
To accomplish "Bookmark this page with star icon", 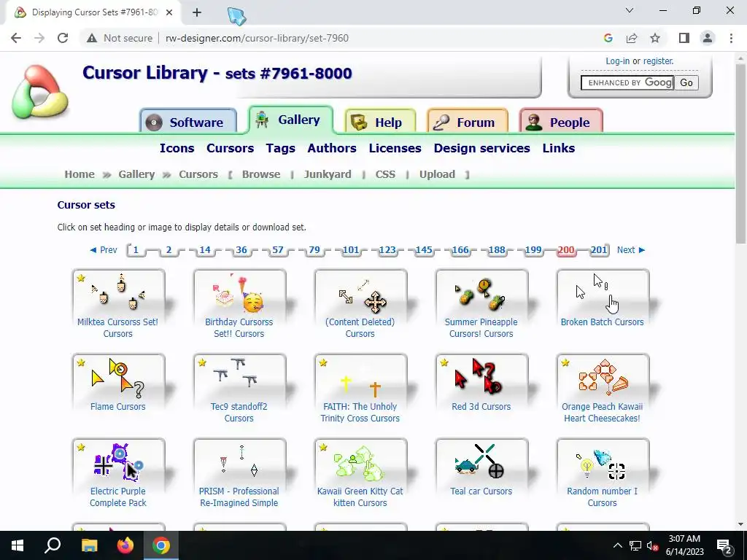I will tap(655, 38).
